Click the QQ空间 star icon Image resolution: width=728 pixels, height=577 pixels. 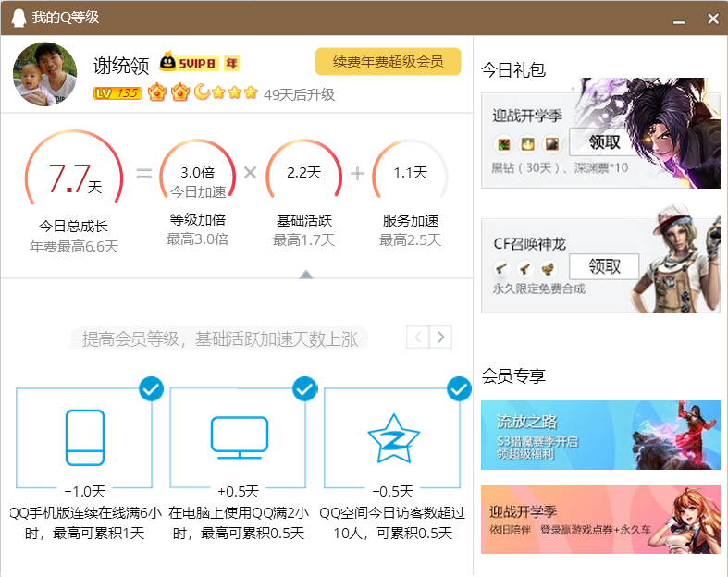point(394,438)
